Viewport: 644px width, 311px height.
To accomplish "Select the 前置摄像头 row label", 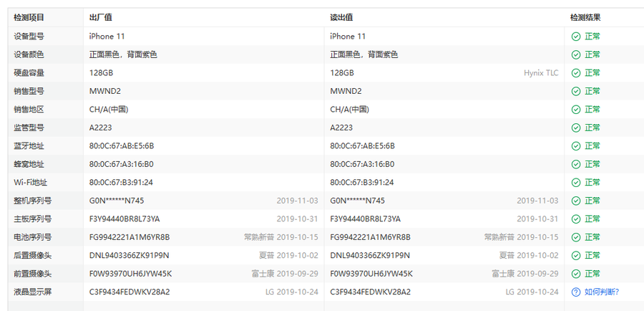I will click(x=32, y=274).
